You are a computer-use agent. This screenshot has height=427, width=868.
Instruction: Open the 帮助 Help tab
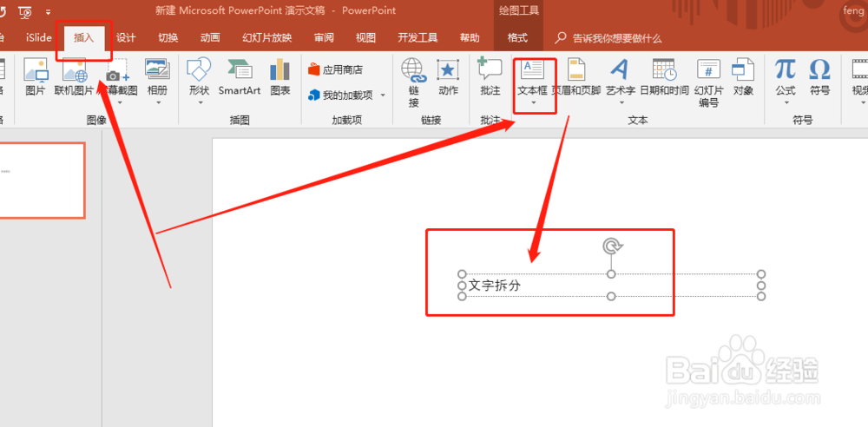click(470, 37)
